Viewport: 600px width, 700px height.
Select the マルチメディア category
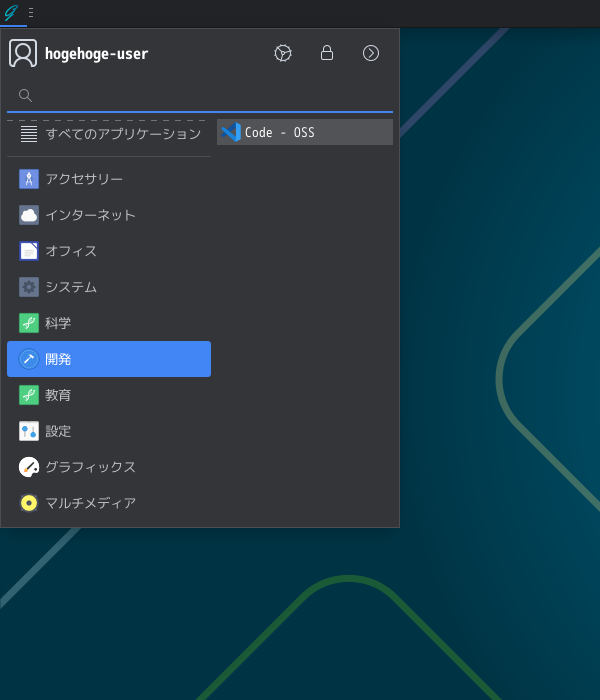(x=109, y=503)
